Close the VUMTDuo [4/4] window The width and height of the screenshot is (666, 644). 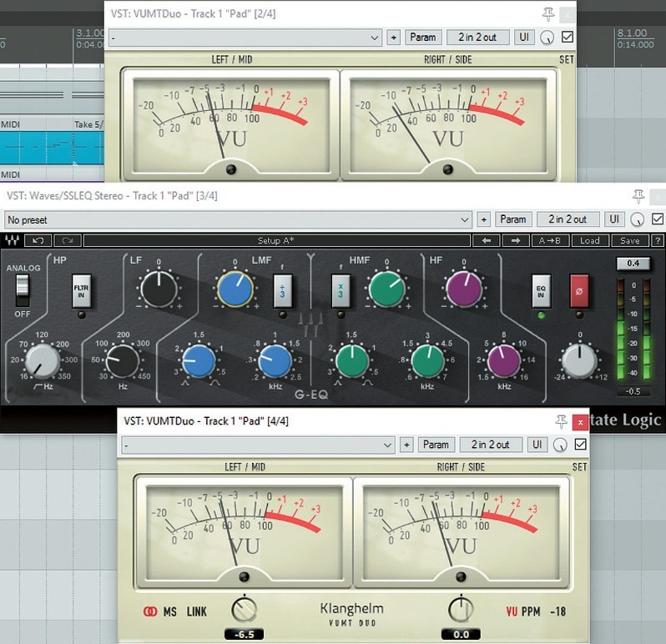pyautogui.click(x=580, y=422)
